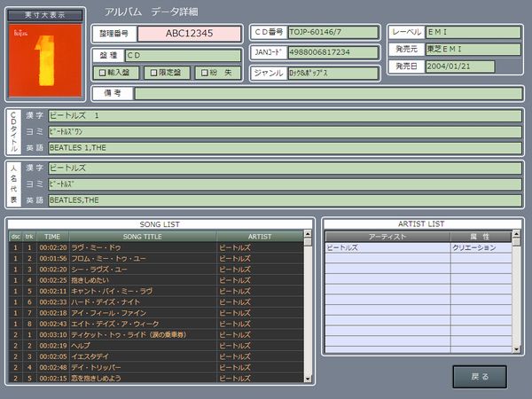Select the song row ヘルプ
The image size is (532, 399).
click(x=156, y=346)
